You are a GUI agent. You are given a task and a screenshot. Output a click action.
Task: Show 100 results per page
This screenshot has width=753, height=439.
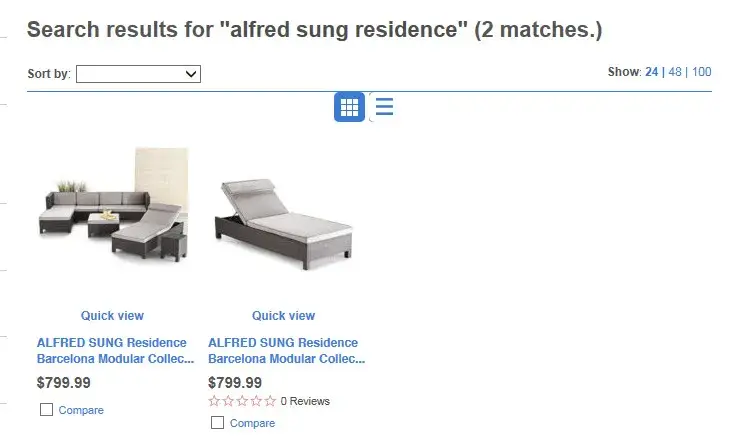(701, 72)
